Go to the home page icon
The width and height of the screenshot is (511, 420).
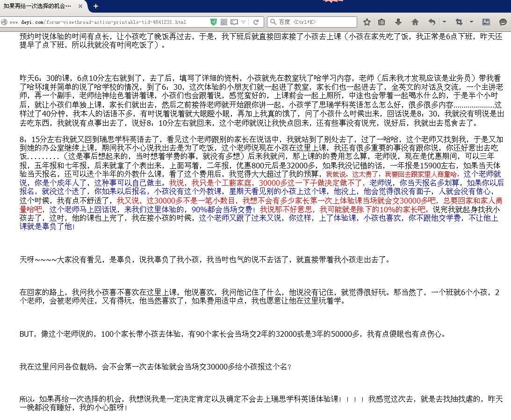415,22
